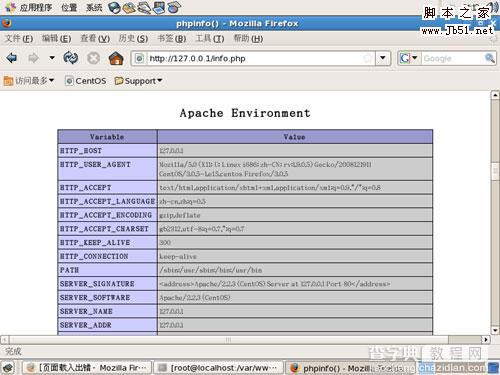Select the HTTP_CONNECTION variable cell
Screen dimensions: 500x375
coord(107,256)
